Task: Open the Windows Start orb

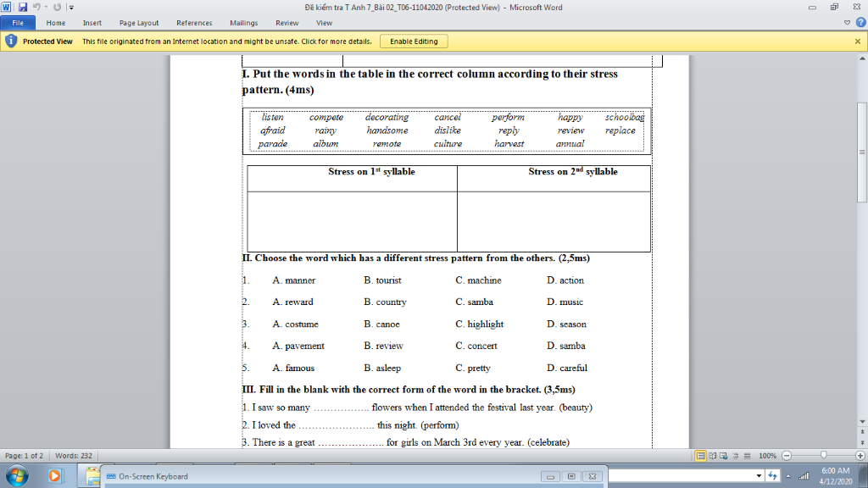Action: 17,476
